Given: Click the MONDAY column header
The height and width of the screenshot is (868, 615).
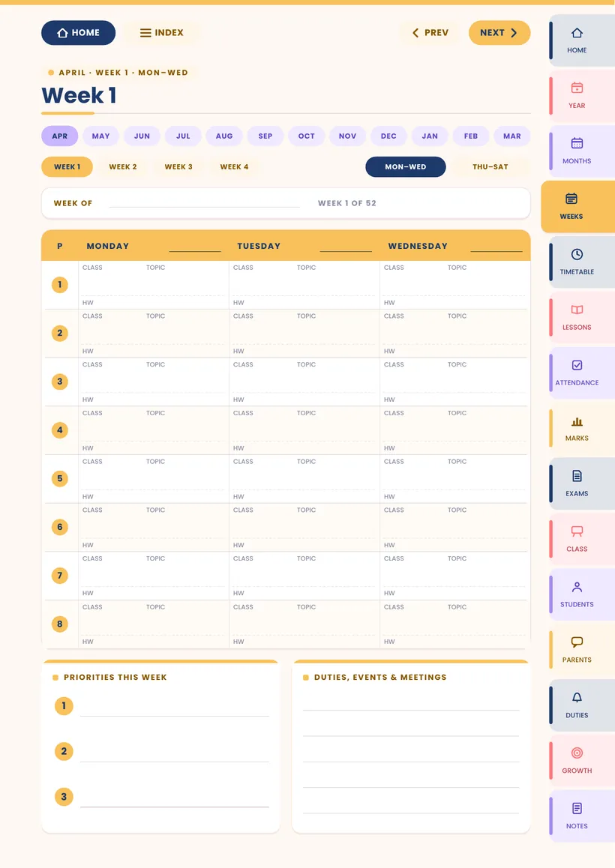Looking at the screenshot, I should pos(107,246).
